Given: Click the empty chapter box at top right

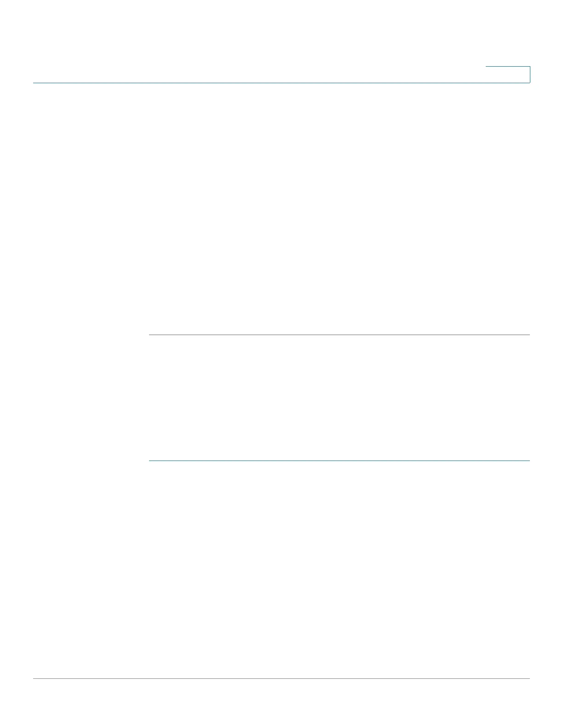Looking at the screenshot, I should (x=508, y=74).
